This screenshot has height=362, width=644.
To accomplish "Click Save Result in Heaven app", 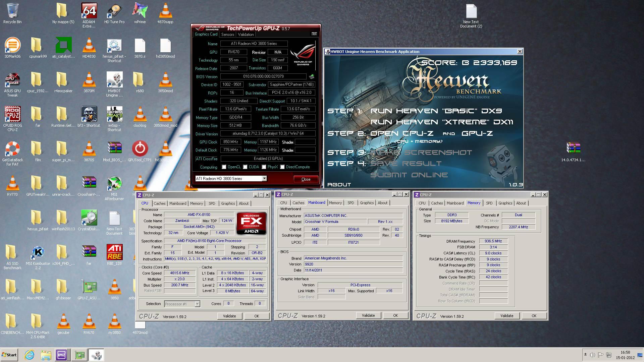I will (406, 164).
